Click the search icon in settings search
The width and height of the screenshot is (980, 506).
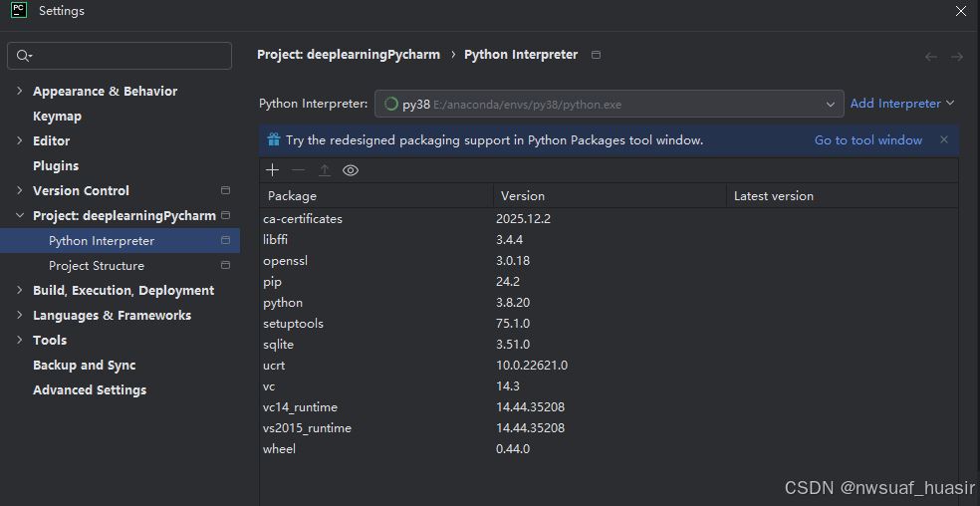tap(24, 56)
